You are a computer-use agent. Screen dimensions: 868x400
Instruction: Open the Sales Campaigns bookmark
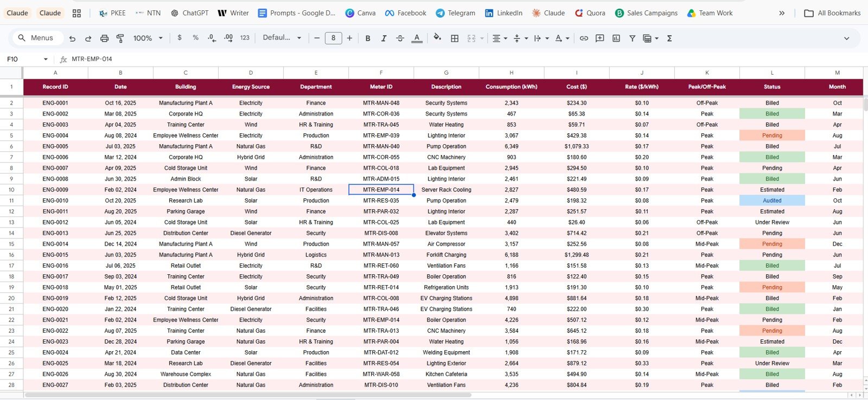coord(647,13)
